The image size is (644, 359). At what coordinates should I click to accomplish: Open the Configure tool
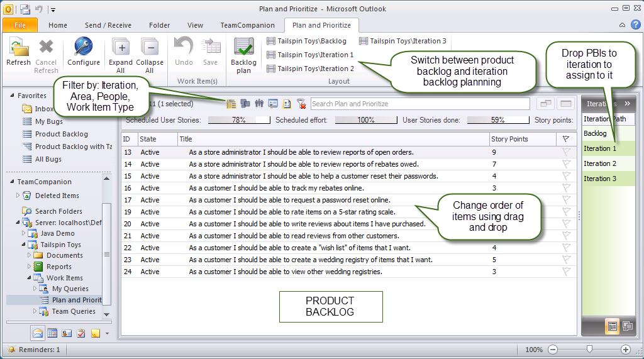(84, 52)
